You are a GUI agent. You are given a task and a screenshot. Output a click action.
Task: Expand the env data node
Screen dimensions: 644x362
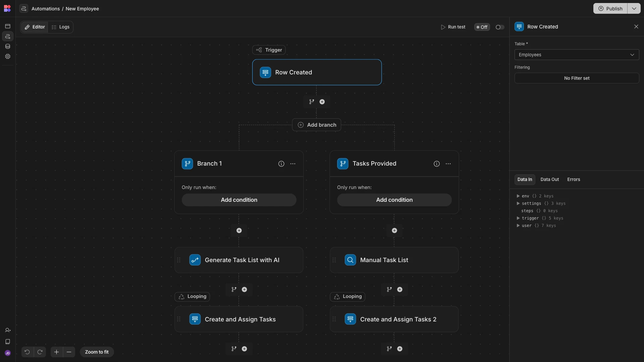518,196
